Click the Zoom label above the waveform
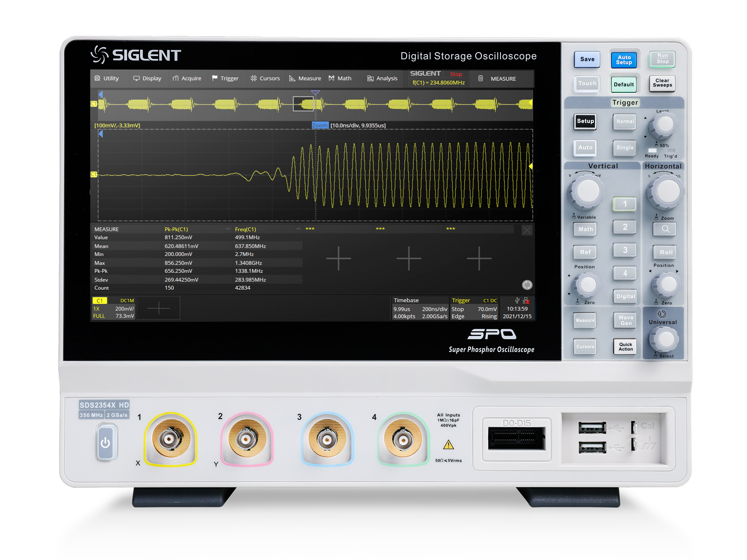The height and width of the screenshot is (560, 747). [320, 126]
